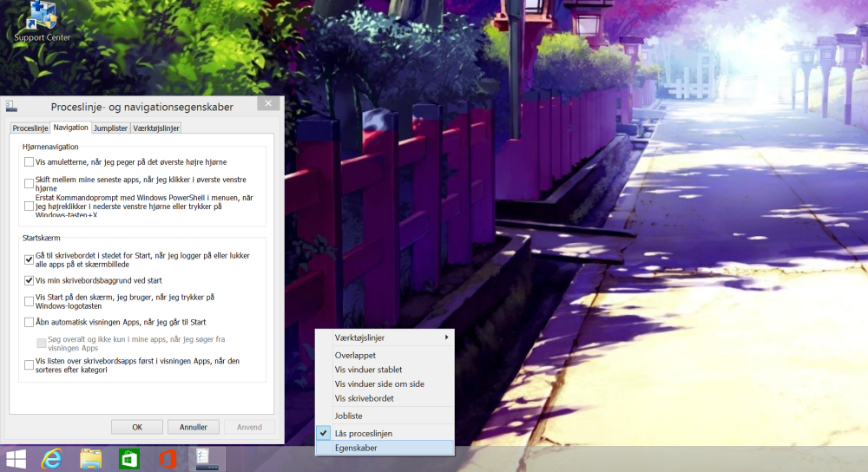The width and height of the screenshot is (868, 472).
Task: Launch Internet Explorer from the taskbar
Action: pyautogui.click(x=53, y=459)
